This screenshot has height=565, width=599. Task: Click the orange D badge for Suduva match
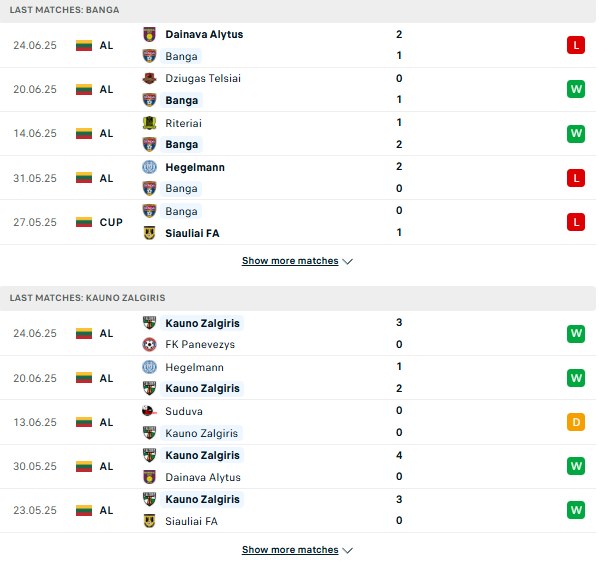click(x=576, y=422)
